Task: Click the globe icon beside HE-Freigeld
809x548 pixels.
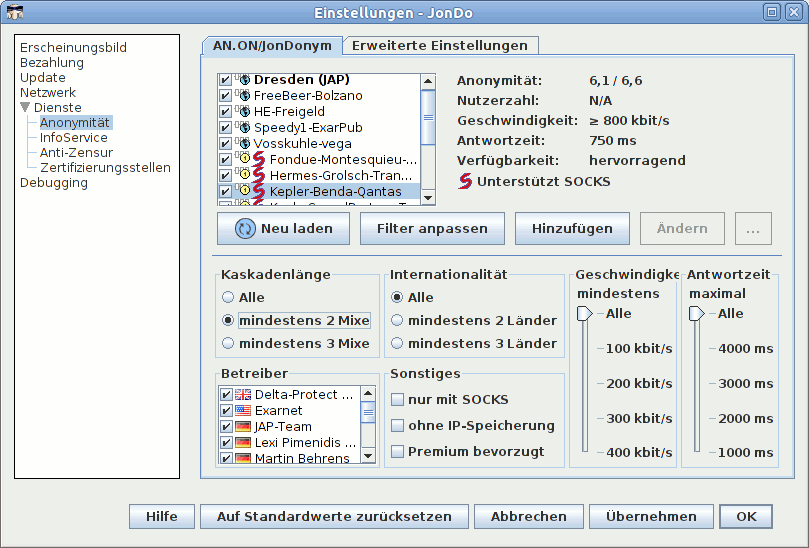Action: pyautogui.click(x=245, y=111)
